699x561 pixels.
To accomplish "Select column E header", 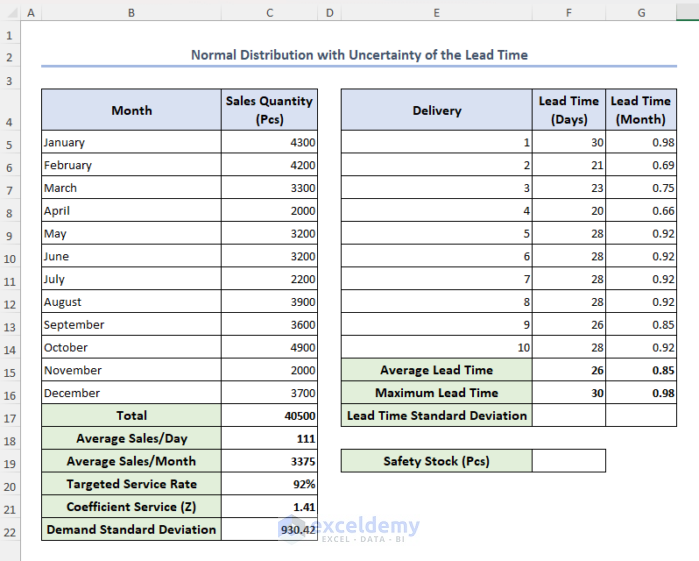I will [x=436, y=12].
